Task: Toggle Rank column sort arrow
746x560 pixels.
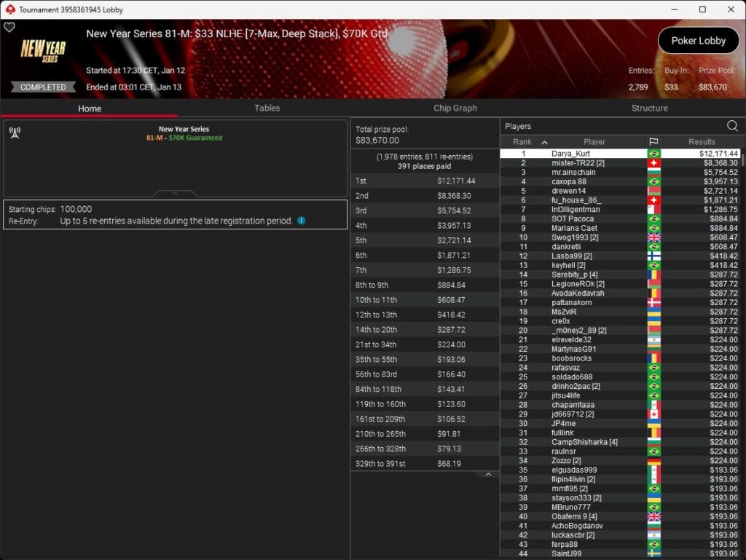Action: coord(544,142)
